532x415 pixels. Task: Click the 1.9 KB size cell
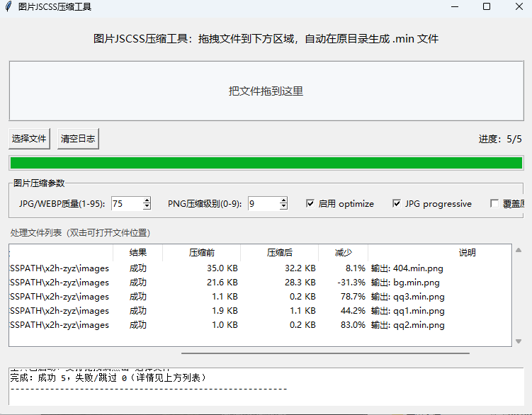click(x=225, y=311)
